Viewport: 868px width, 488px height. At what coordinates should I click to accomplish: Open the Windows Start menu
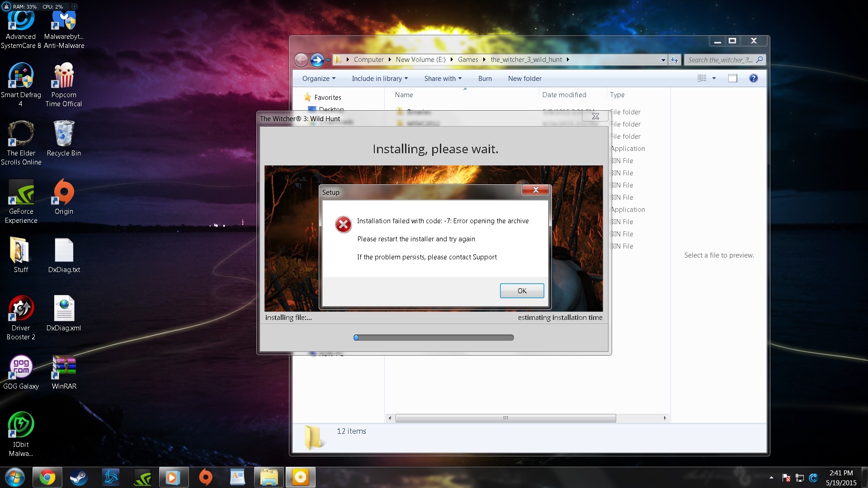[x=14, y=478]
